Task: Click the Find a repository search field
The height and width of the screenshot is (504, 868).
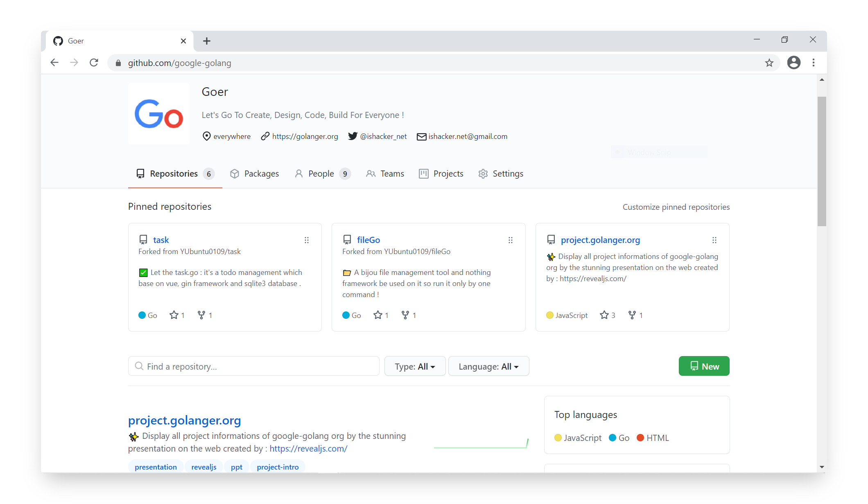Action: [x=254, y=366]
